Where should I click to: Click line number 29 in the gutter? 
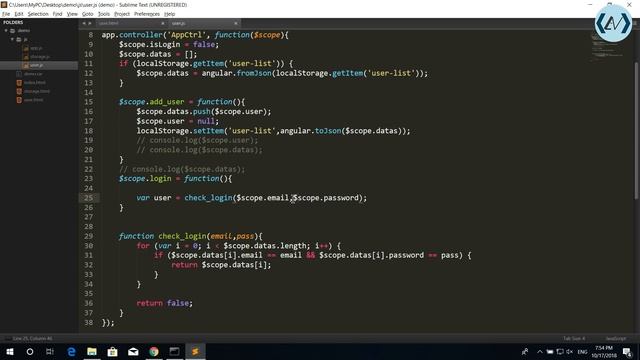click(x=89, y=236)
